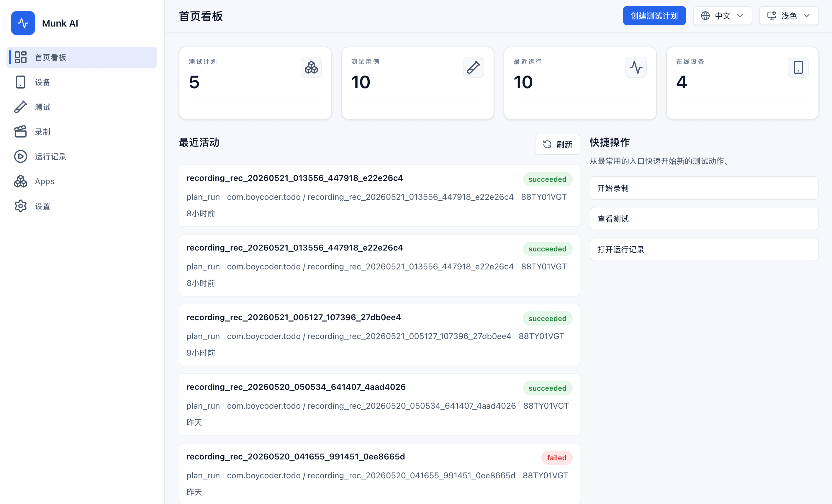The image size is (832, 504).
Task: Click the settings gear icon in sidebar
Action: click(x=21, y=206)
